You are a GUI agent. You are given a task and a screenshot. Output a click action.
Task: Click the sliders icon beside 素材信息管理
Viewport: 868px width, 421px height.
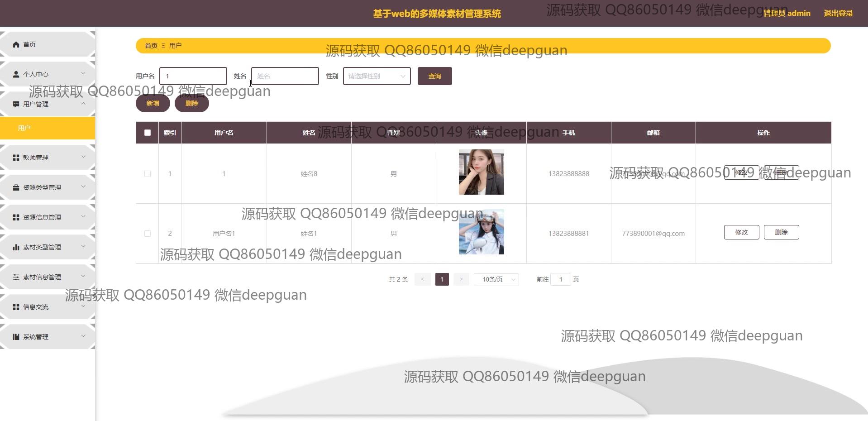(16, 277)
